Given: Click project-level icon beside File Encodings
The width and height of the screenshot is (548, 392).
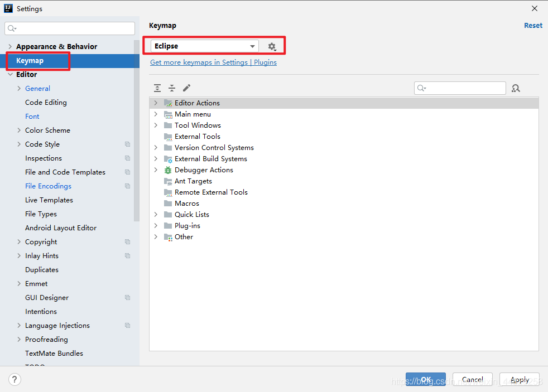Looking at the screenshot, I should 128,186.
